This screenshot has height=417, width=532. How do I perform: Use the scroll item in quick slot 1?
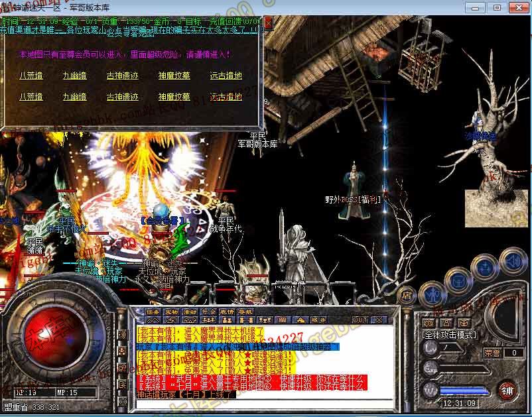click(x=199, y=294)
